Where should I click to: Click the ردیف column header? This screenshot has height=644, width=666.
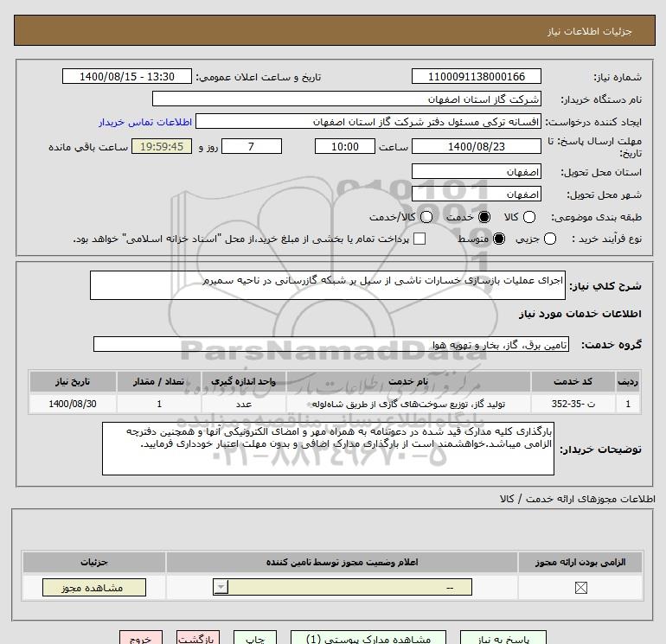click(x=628, y=381)
